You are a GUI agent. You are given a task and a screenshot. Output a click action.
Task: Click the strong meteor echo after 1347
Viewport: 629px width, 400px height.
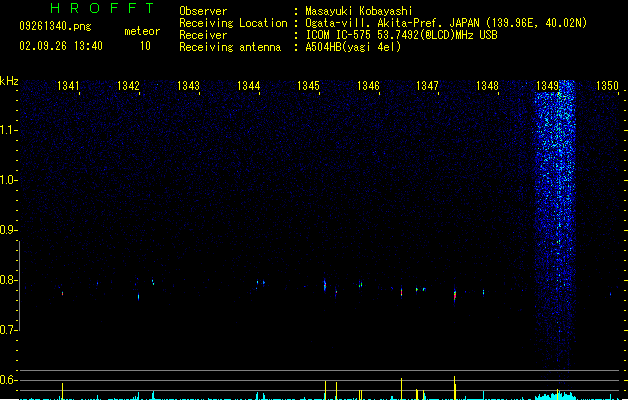455,295
